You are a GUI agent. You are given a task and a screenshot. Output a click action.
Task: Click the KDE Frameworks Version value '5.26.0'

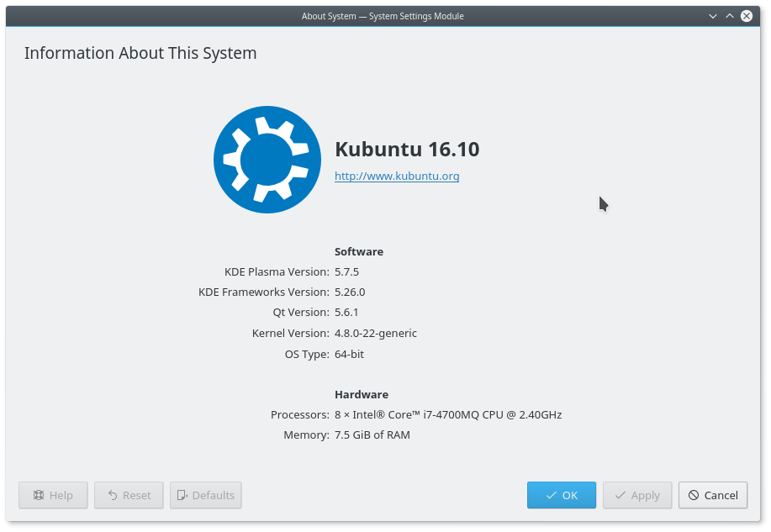(350, 292)
